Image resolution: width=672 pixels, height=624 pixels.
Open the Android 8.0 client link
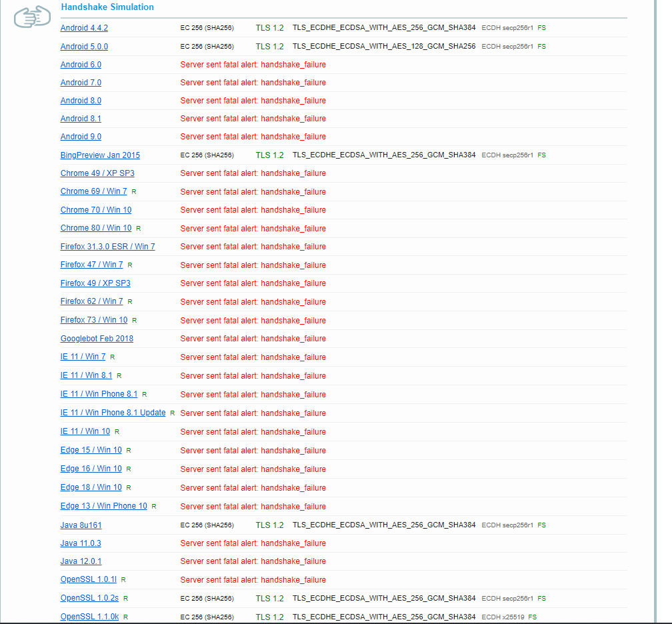pyautogui.click(x=81, y=100)
